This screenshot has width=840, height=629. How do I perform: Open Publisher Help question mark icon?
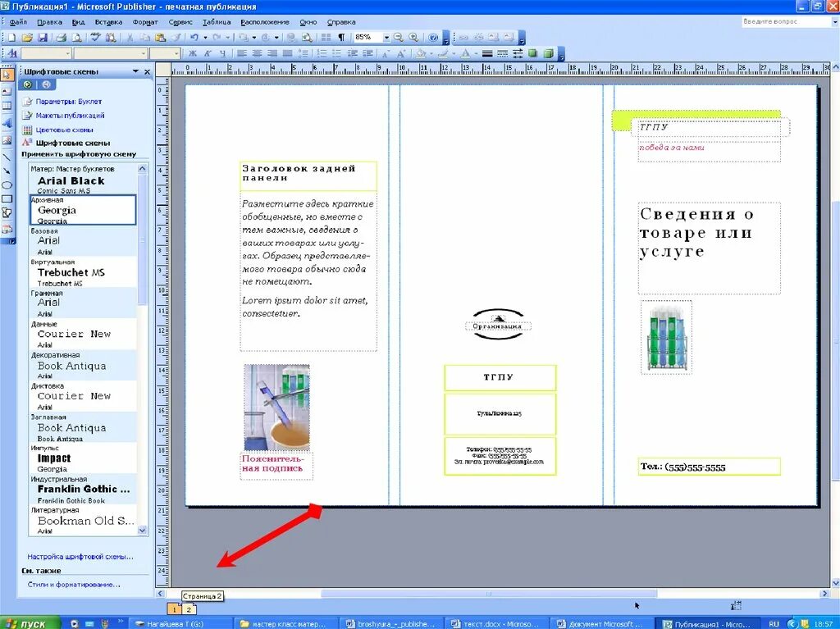click(433, 38)
